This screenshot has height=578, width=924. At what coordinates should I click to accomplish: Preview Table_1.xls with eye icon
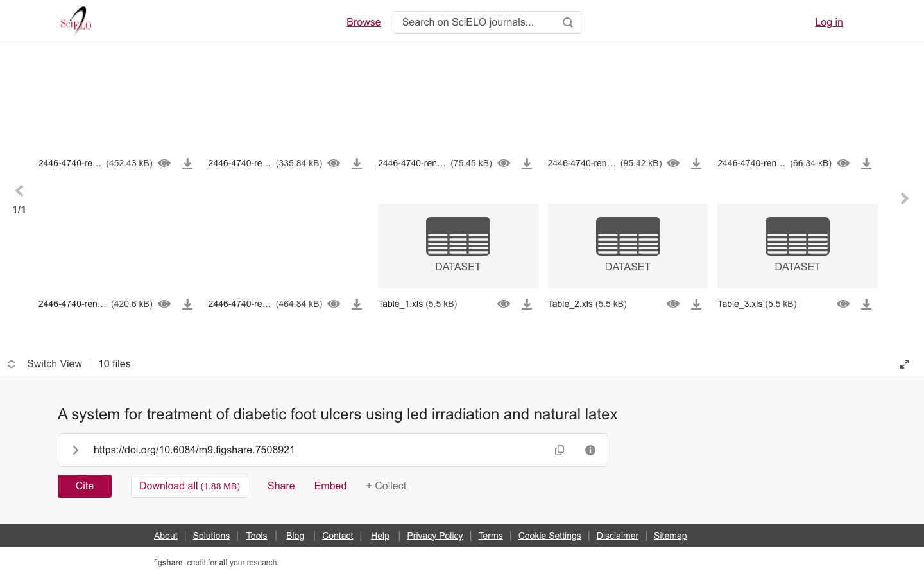(504, 304)
